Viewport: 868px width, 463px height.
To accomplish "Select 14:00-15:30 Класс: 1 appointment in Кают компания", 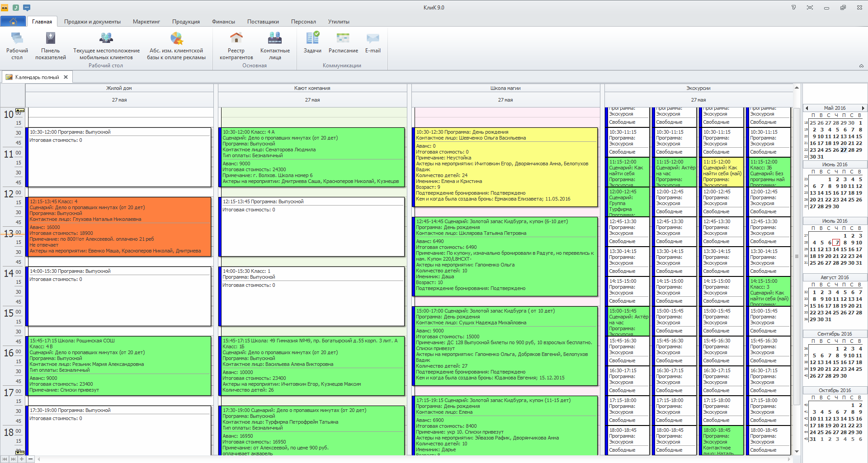I will (x=311, y=296).
